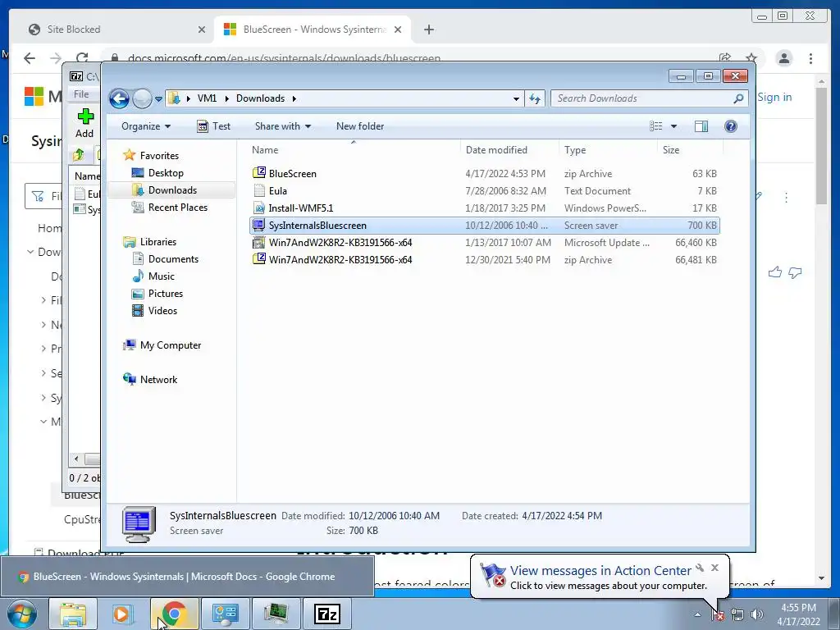The image size is (840, 630).
Task: Click VM1 in the address breadcrumb
Action: (x=207, y=98)
